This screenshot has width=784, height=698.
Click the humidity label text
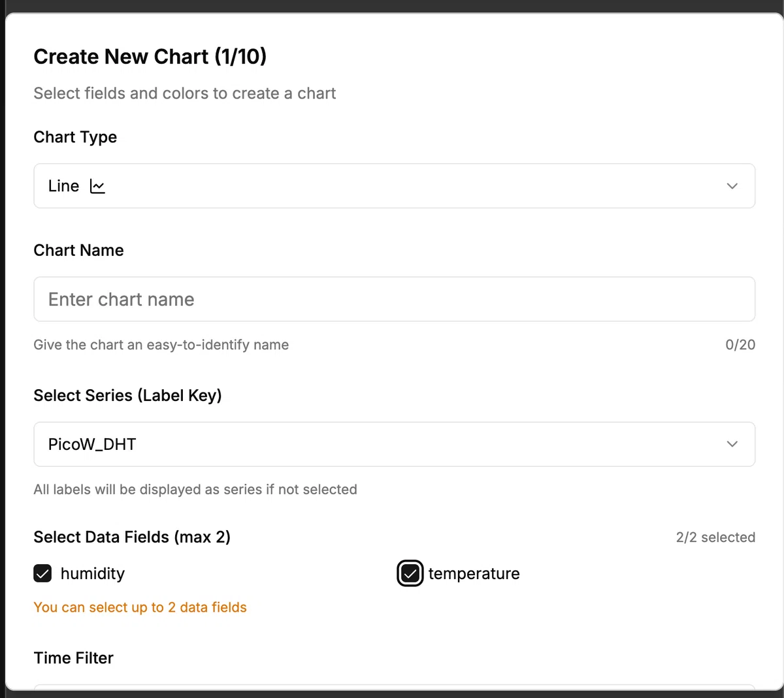pyautogui.click(x=92, y=573)
